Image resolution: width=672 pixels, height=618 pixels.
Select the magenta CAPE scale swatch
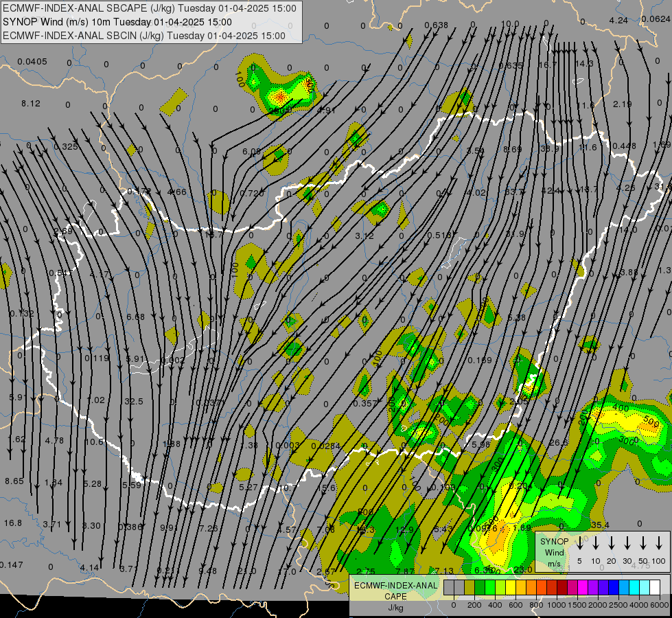pyautogui.click(x=583, y=588)
